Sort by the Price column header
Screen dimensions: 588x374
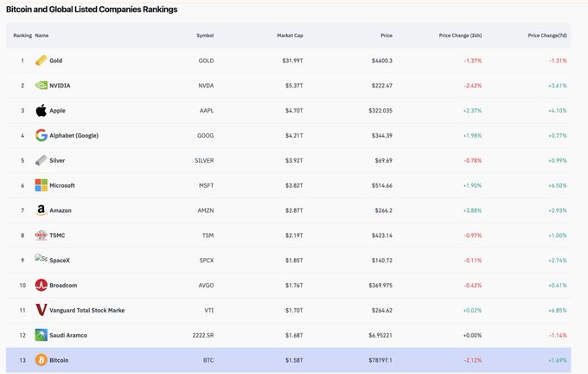tap(387, 35)
